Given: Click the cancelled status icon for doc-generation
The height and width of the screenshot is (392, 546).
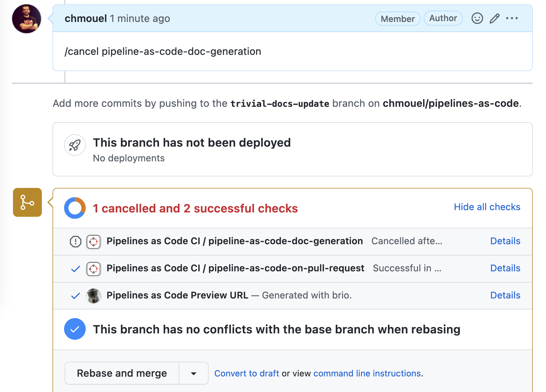Looking at the screenshot, I should [76, 242].
